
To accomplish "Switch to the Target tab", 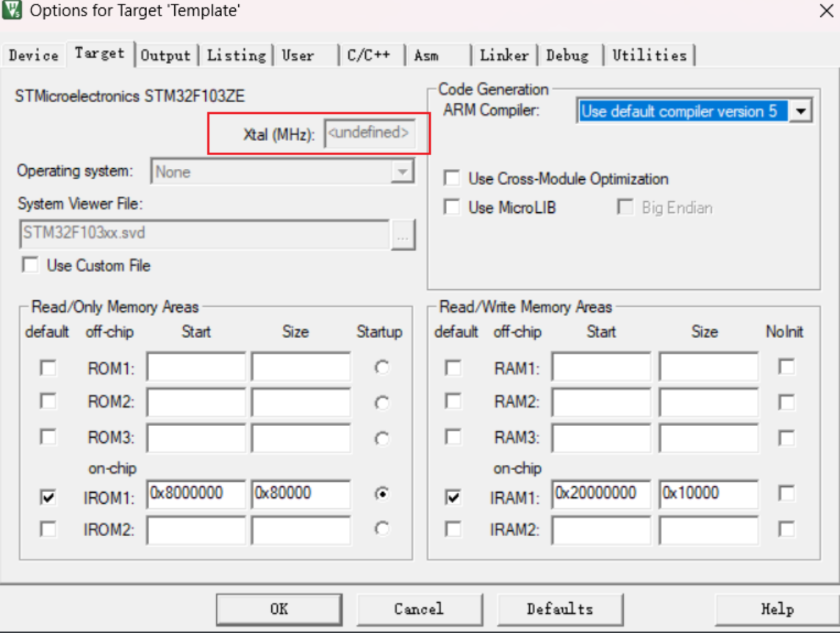I will tap(100, 54).
